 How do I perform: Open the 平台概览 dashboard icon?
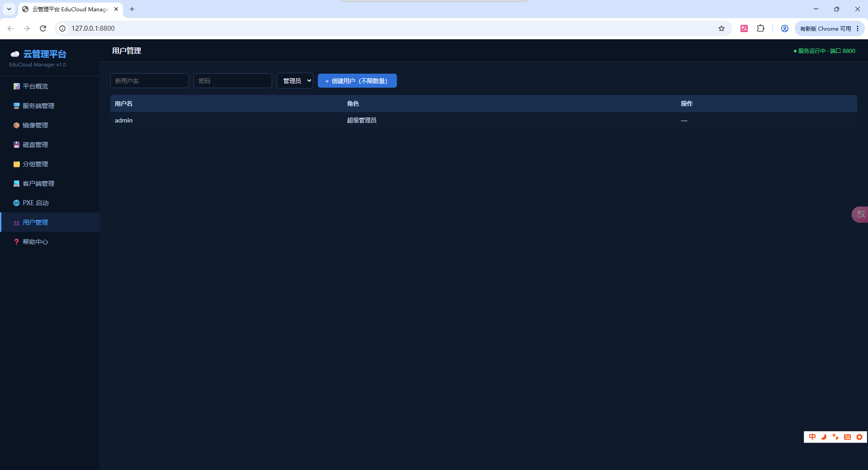(x=17, y=86)
